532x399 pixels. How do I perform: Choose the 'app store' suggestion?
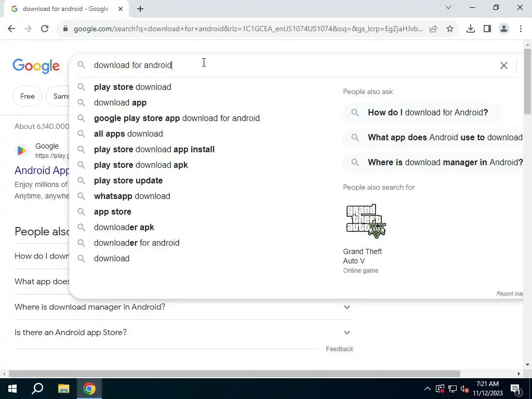point(113,212)
